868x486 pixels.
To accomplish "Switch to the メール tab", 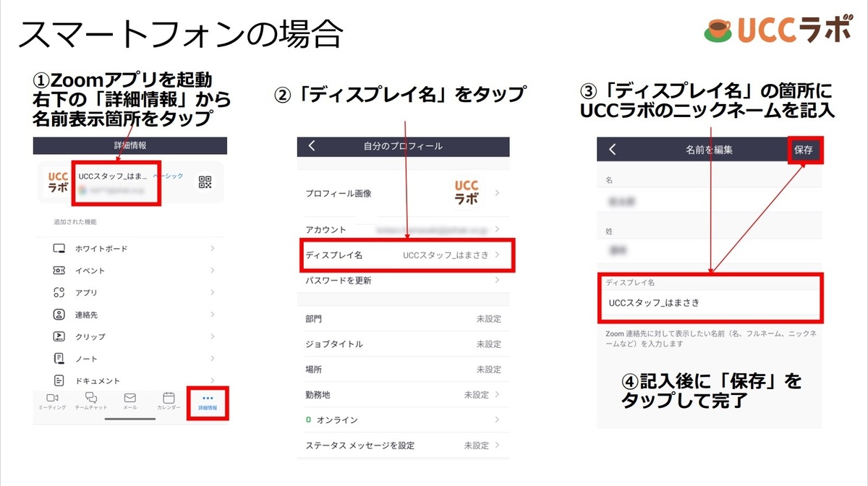I will tap(130, 402).
